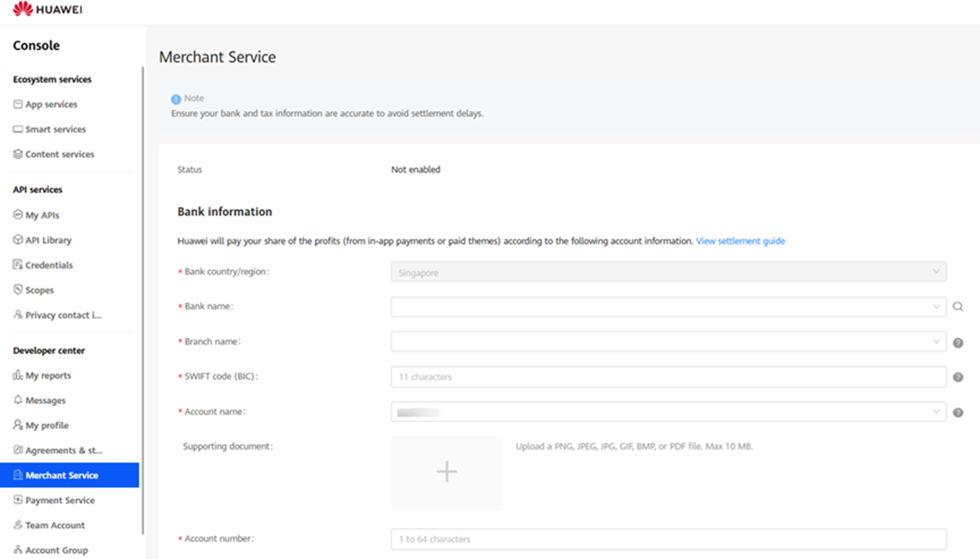Screen dimensions: 980x559
Task: Open the View settlement guide link
Action: pyautogui.click(x=740, y=242)
